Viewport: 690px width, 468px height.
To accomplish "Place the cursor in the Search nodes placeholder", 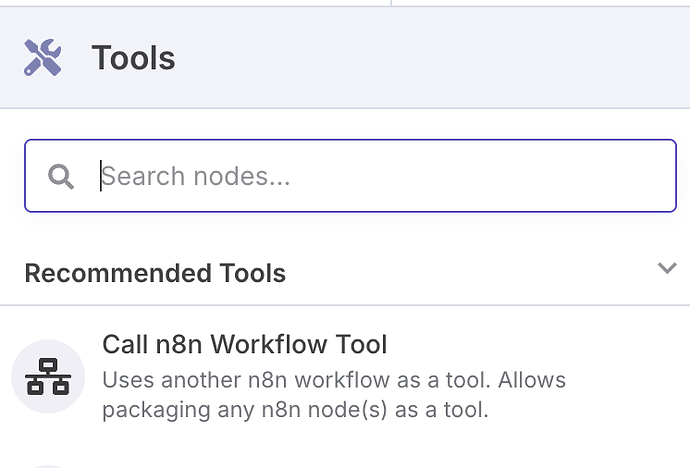I will (195, 176).
